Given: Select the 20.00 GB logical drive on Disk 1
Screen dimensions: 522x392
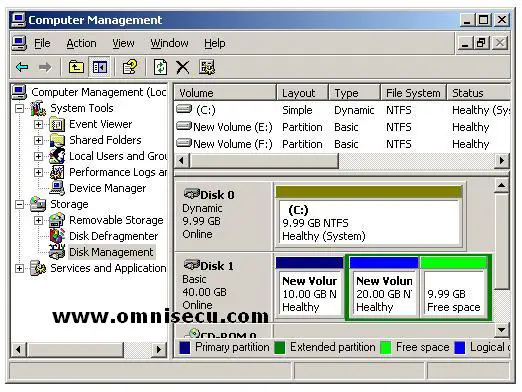Looking at the screenshot, I should point(384,287).
